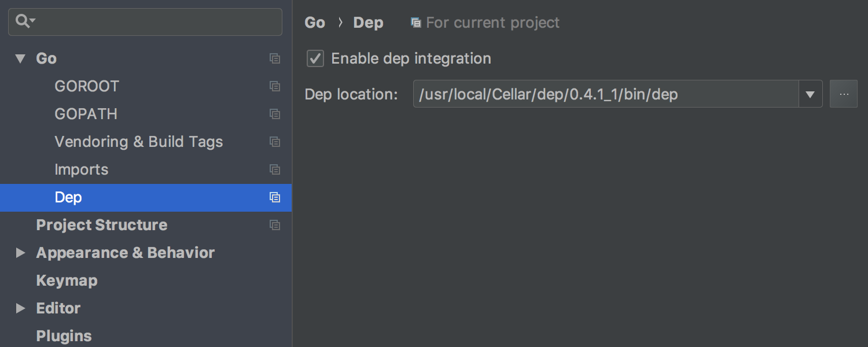
Task: Select GOROOT settings page
Action: pos(87,86)
